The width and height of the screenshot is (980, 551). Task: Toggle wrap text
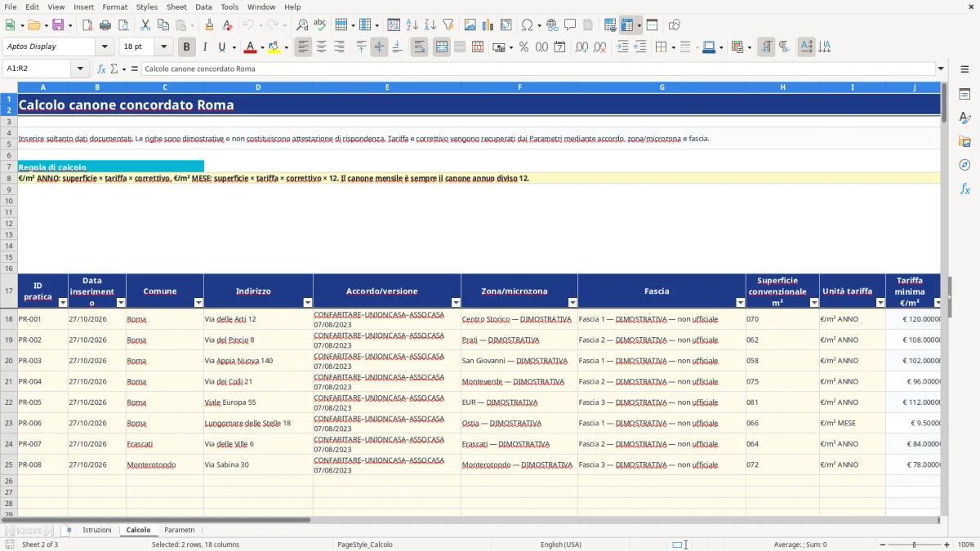[420, 47]
